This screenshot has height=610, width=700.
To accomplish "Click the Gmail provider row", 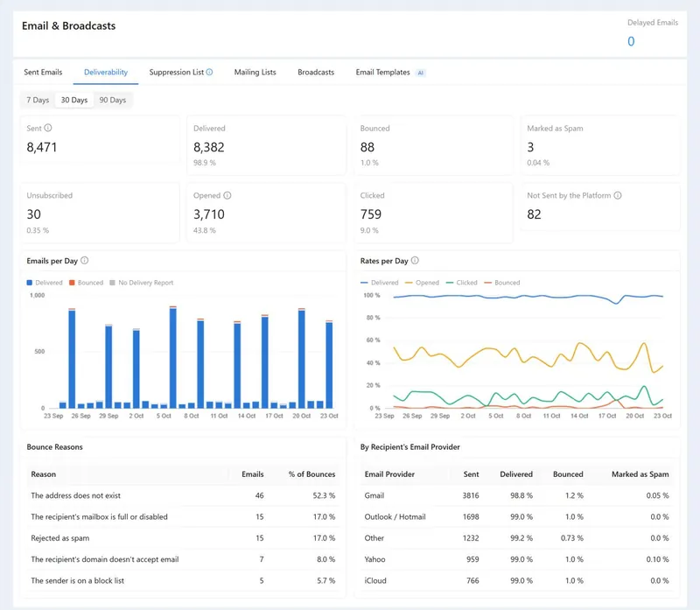I will click(517, 495).
